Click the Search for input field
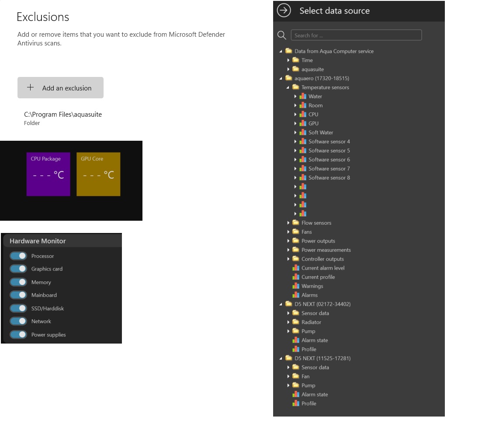 pos(356,35)
